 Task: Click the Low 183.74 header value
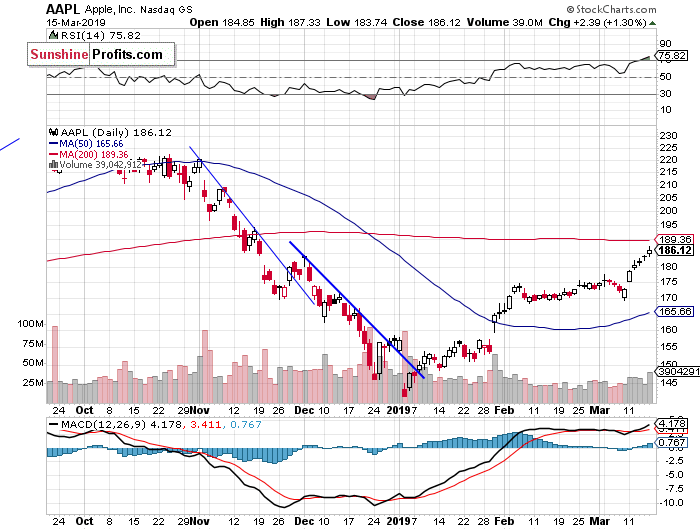pyautogui.click(x=357, y=22)
